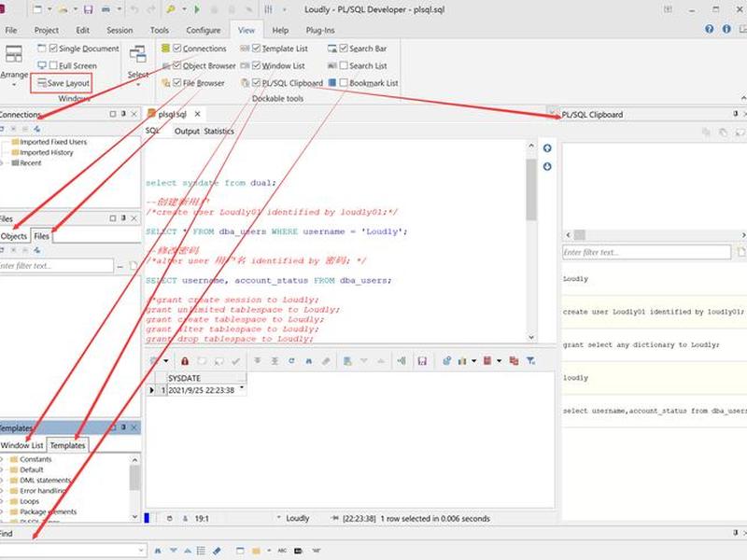The image size is (747, 560).
Task: Click the list results icon in the Find bar
Action: (x=201, y=551)
